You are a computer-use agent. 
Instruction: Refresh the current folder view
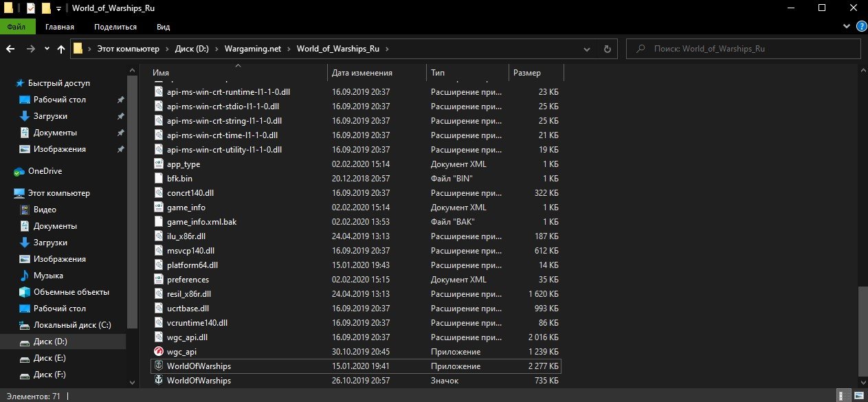(x=607, y=49)
